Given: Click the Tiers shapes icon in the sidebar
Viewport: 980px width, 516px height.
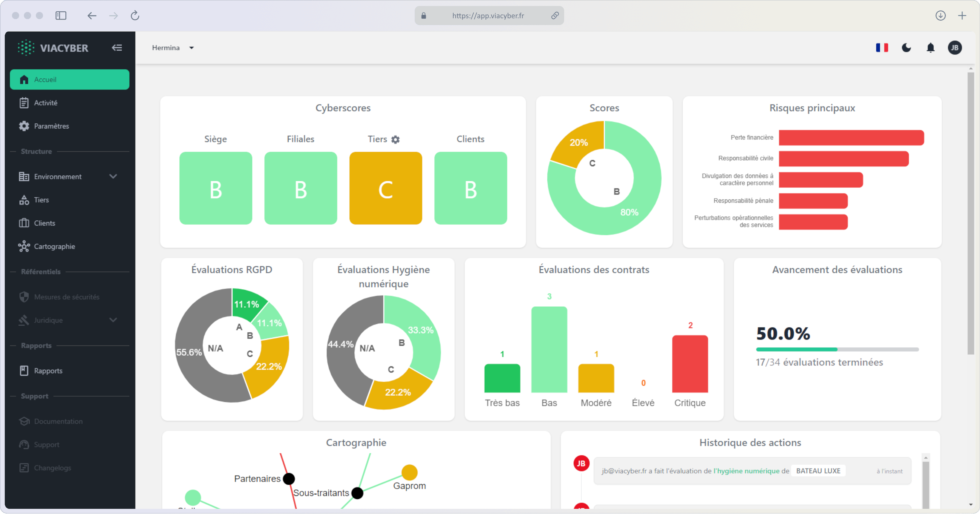Looking at the screenshot, I should [24, 200].
